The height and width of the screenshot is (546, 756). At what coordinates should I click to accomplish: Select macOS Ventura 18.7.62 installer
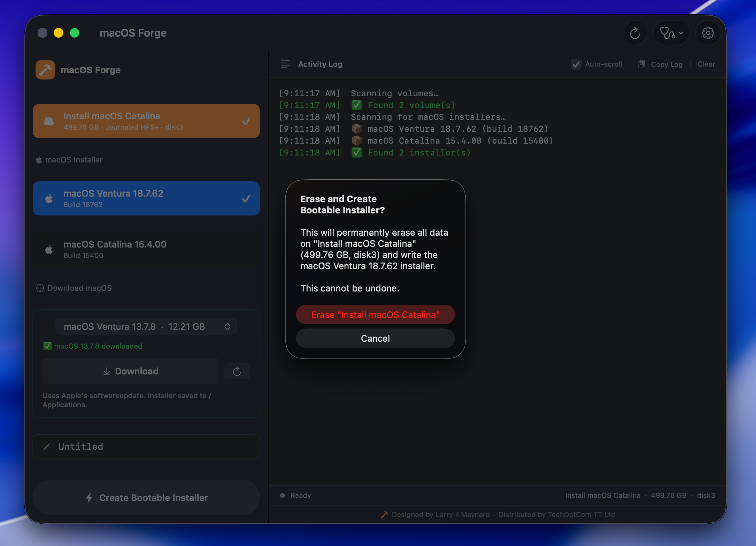[x=146, y=198]
